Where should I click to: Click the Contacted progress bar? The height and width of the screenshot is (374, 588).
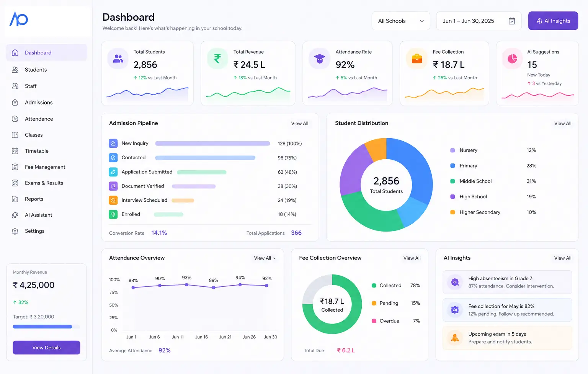(205, 158)
